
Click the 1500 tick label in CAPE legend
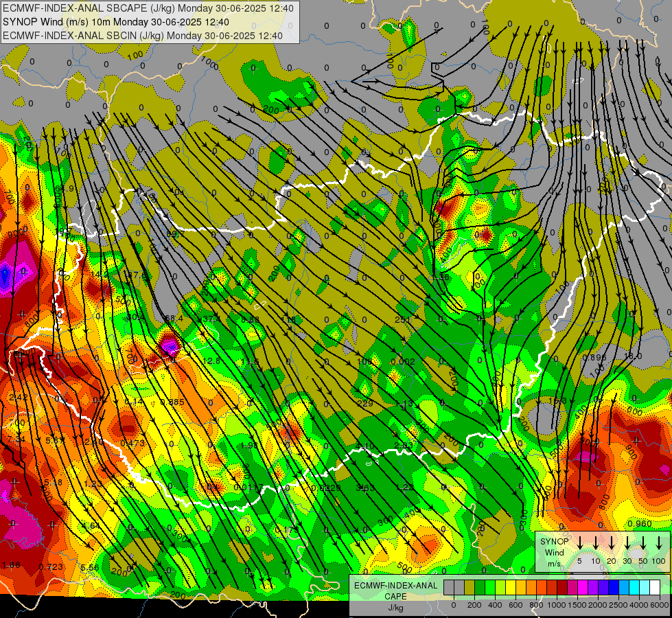click(x=577, y=605)
